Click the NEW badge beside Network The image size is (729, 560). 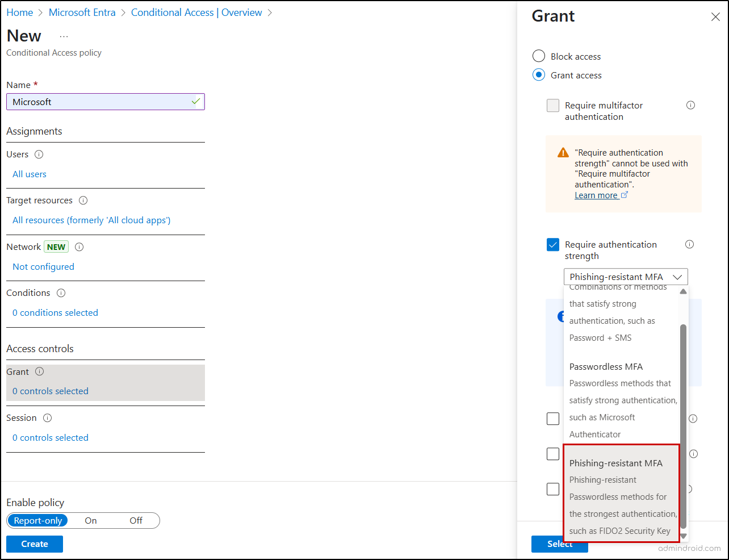pyautogui.click(x=56, y=247)
